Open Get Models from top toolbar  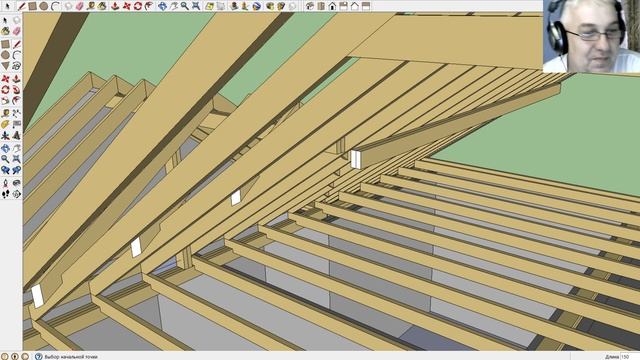270,6
